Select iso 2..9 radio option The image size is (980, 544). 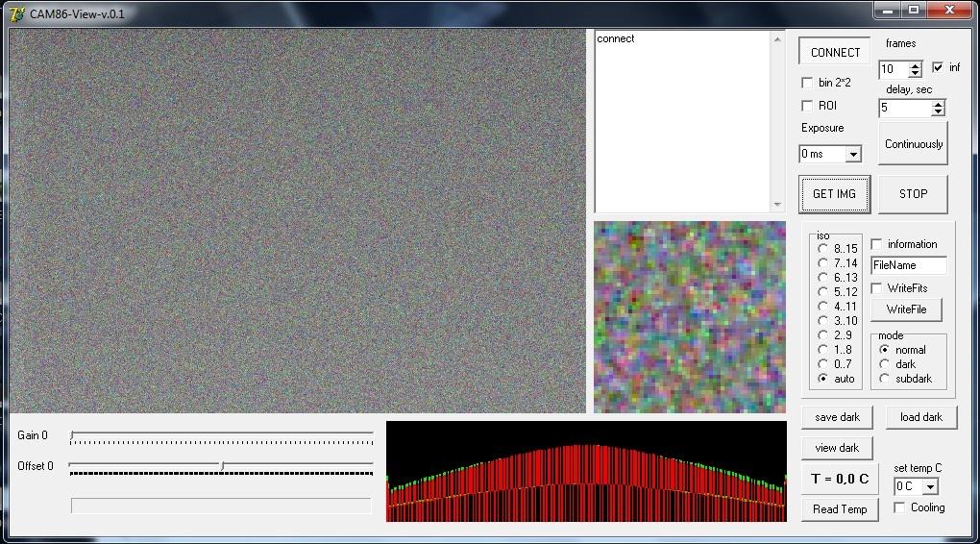[x=822, y=334]
